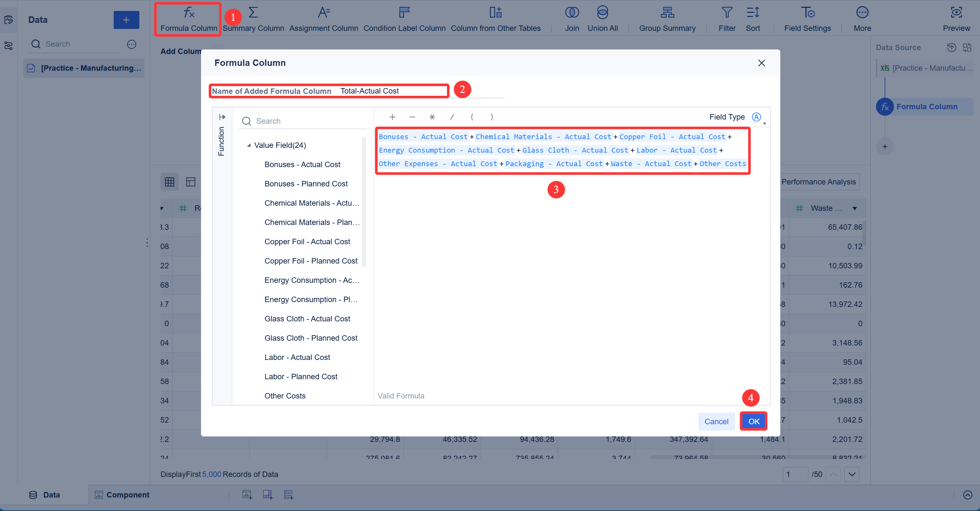980x511 pixels.
Task: Click the multiplication operator in the formula editor
Action: coord(432,117)
